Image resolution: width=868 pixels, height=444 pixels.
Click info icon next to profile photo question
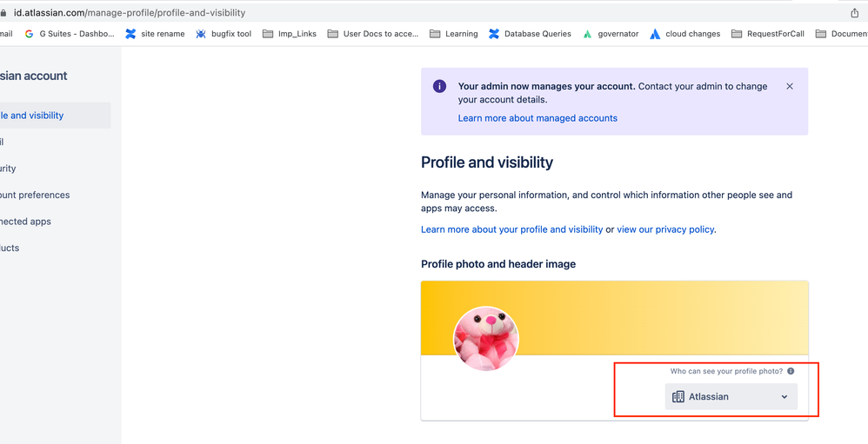(791, 371)
